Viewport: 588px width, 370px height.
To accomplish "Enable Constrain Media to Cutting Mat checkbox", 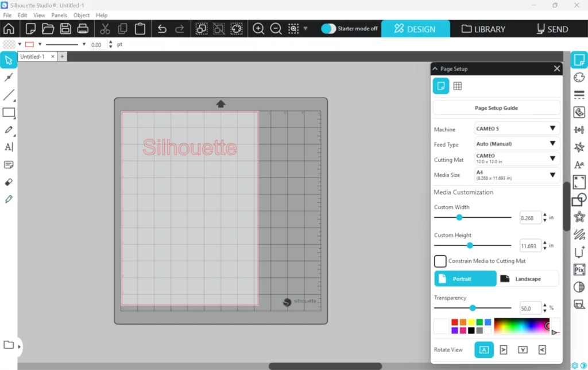I will [440, 261].
